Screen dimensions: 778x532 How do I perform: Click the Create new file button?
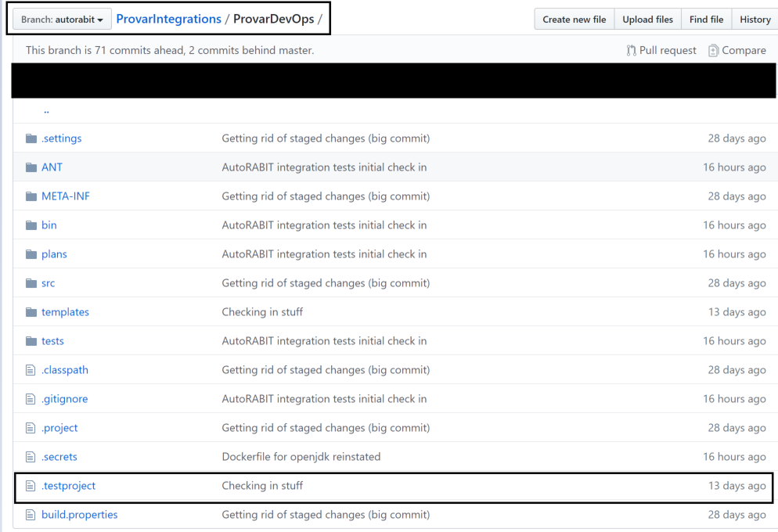pos(574,20)
